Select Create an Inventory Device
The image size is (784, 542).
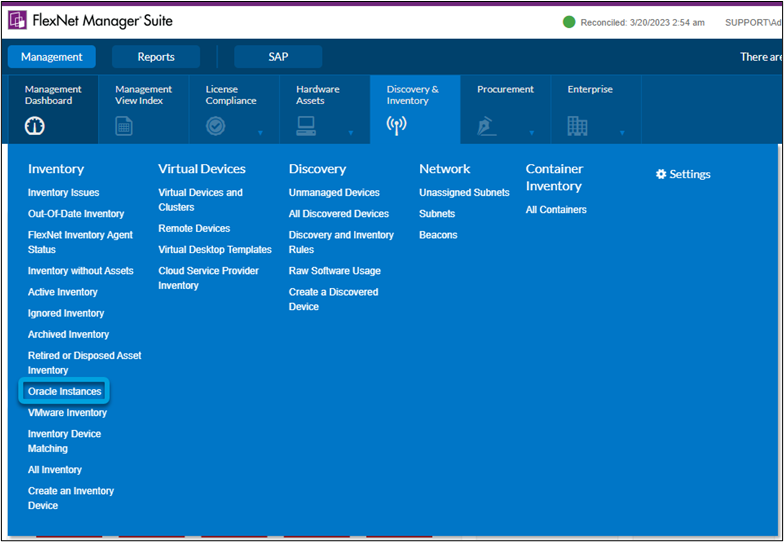point(71,498)
